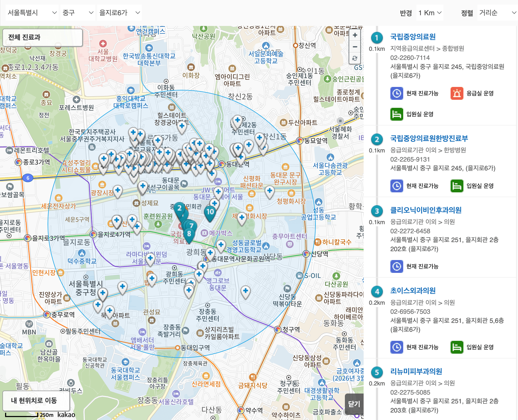Viewport: 518px width, 420px height.
Task: Open the 국립중앙의료원한방진료부 link
Action: (x=429, y=138)
